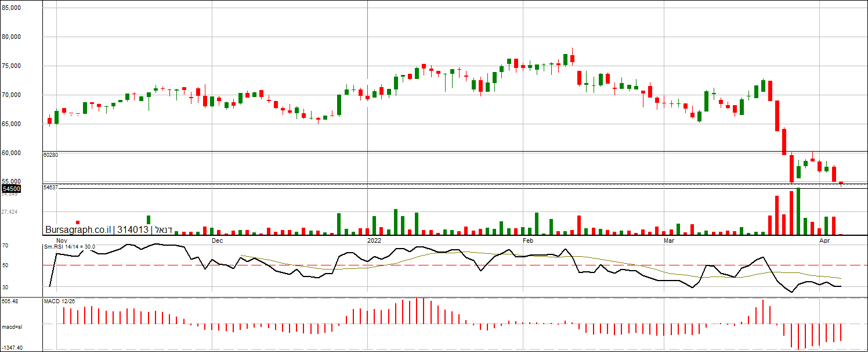868x352 pixels.
Task: Click the 85,000 price axis label
Action: tap(12, 8)
